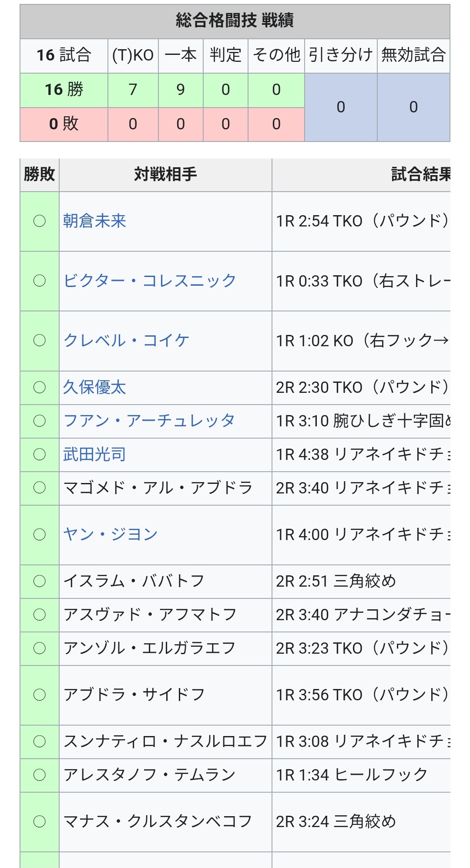Click the 対戦相手 column header
Image resolution: width=470 pixels, height=868 pixels.
tap(165, 175)
